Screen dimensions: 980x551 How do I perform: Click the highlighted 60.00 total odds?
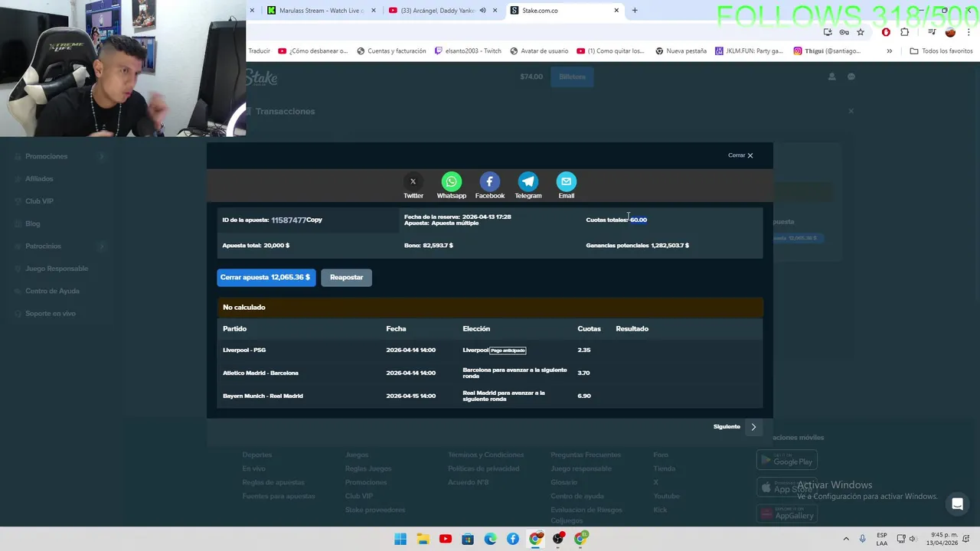(x=639, y=220)
